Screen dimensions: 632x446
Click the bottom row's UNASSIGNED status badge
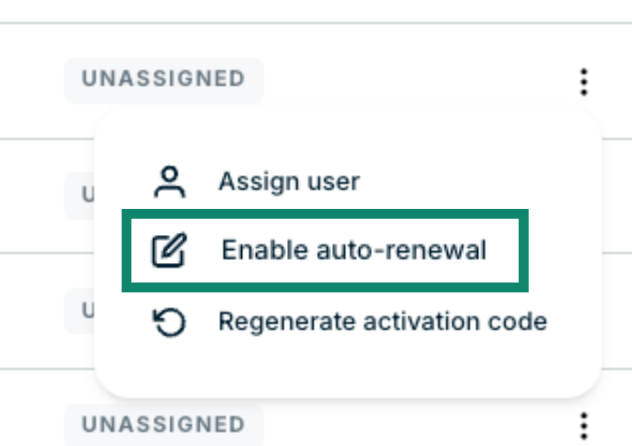[163, 424]
